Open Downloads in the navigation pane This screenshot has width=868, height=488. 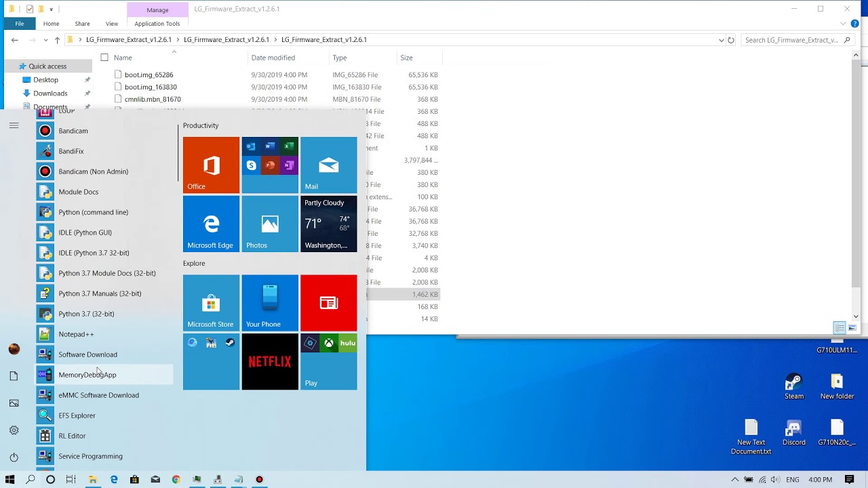(x=50, y=94)
